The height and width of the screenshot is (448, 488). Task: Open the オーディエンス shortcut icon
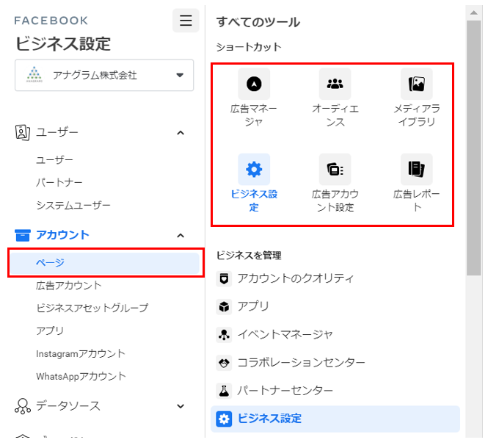[x=335, y=84]
